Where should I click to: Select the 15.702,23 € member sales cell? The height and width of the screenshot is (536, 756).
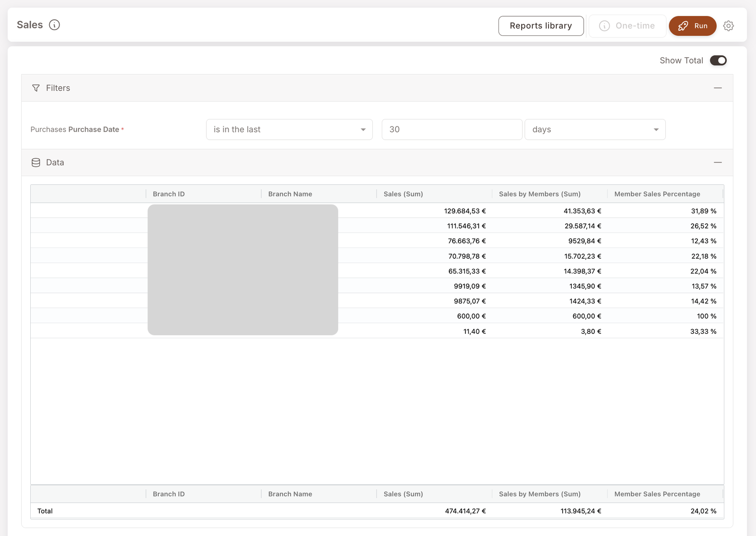point(550,256)
